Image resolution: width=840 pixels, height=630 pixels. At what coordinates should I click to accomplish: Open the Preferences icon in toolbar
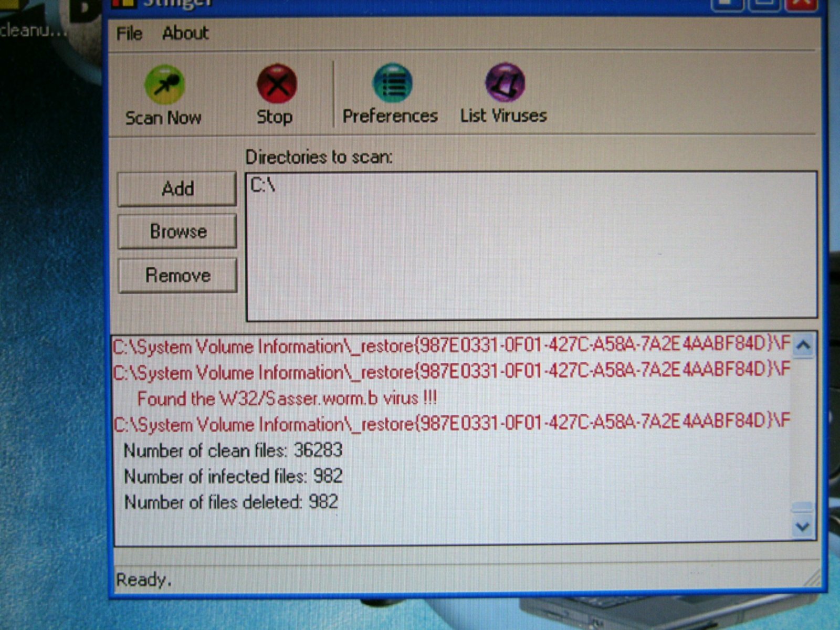pos(391,94)
